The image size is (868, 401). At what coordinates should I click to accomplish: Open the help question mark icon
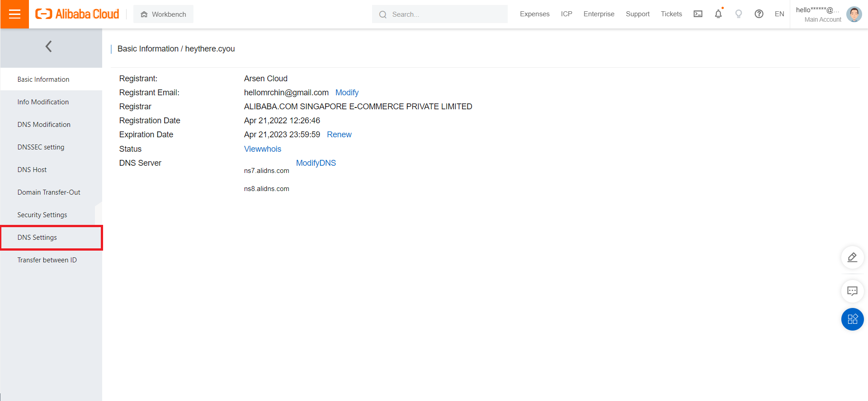click(759, 14)
